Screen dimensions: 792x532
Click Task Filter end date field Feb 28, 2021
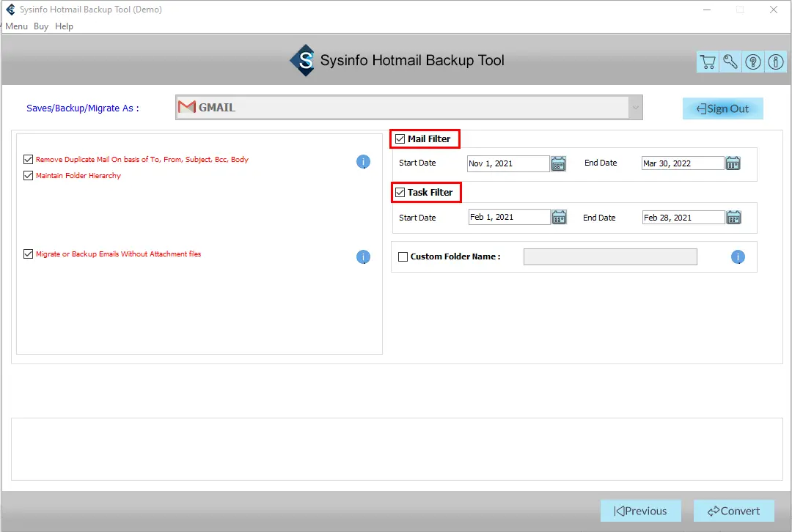683,218
